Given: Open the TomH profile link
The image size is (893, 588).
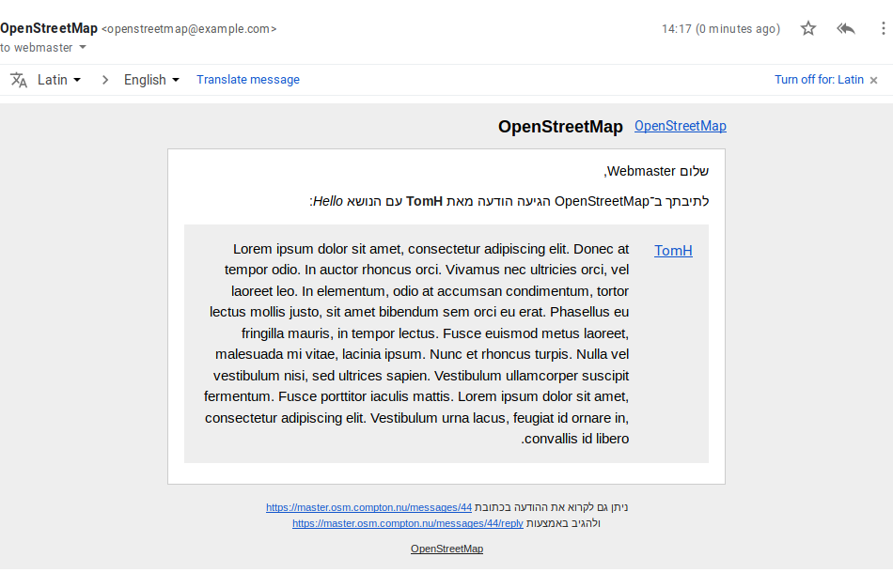Looking at the screenshot, I should [673, 251].
